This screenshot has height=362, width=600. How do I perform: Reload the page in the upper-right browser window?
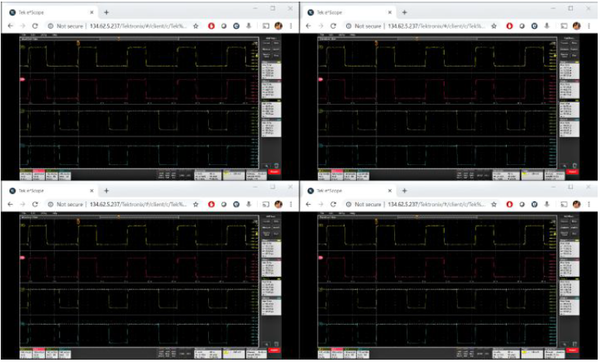(x=333, y=26)
